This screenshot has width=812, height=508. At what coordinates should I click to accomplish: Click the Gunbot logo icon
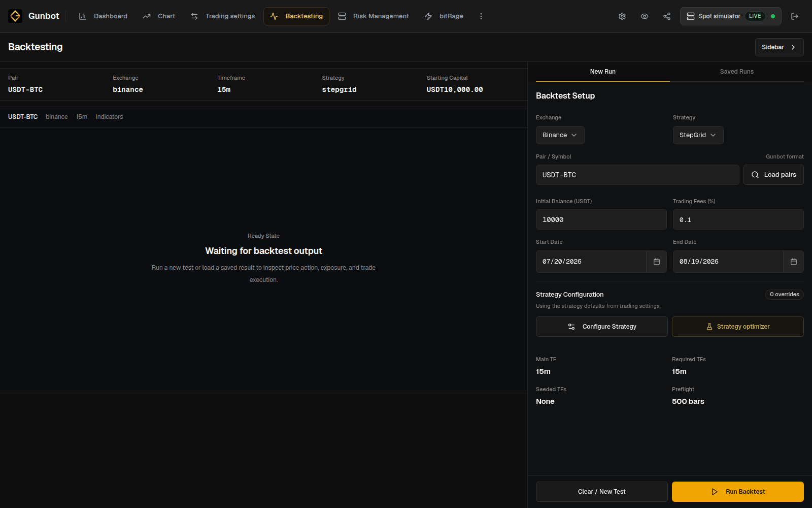pos(15,16)
